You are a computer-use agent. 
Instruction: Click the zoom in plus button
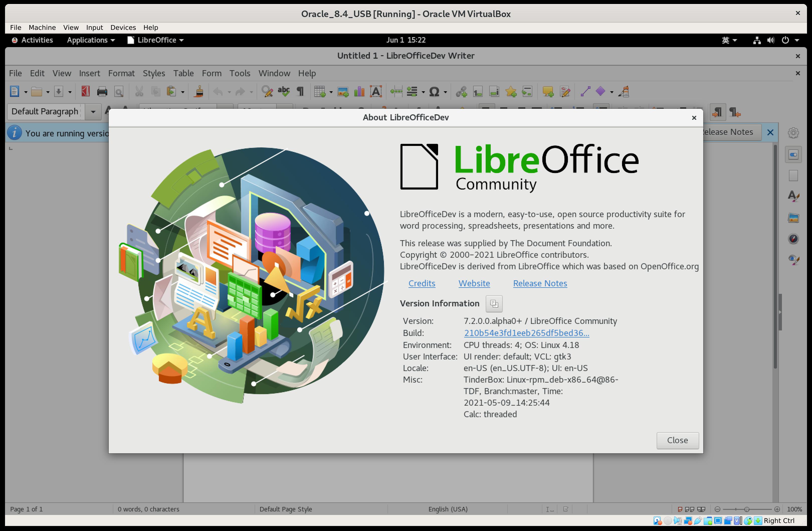[777, 509]
